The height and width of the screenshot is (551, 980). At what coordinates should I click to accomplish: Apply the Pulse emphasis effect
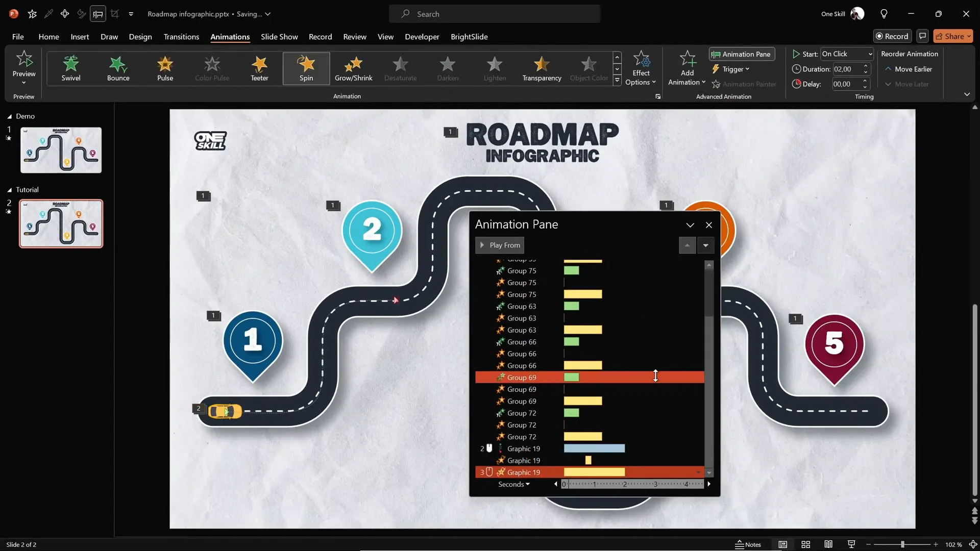point(165,68)
